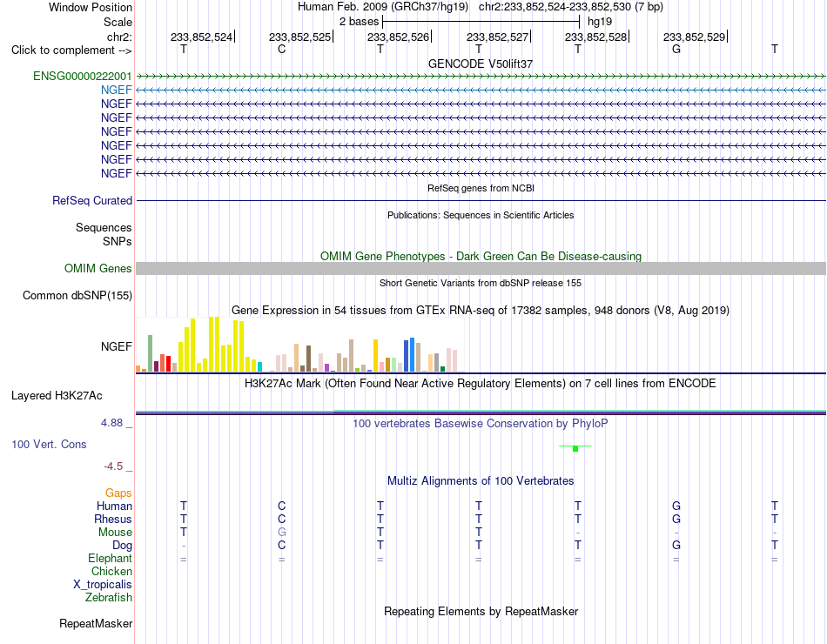Select the 'Human' species label

click(x=114, y=506)
